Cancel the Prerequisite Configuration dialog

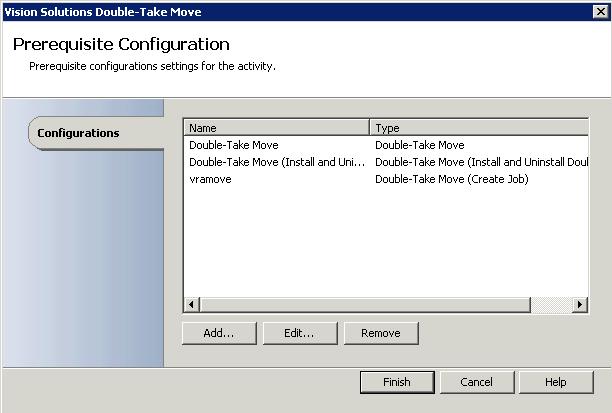[x=477, y=382]
